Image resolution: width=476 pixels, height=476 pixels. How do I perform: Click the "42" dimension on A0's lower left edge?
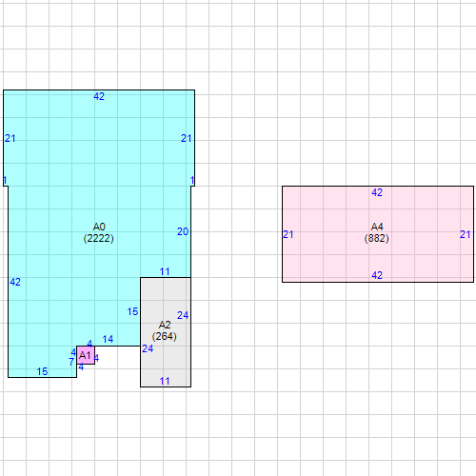pos(15,282)
